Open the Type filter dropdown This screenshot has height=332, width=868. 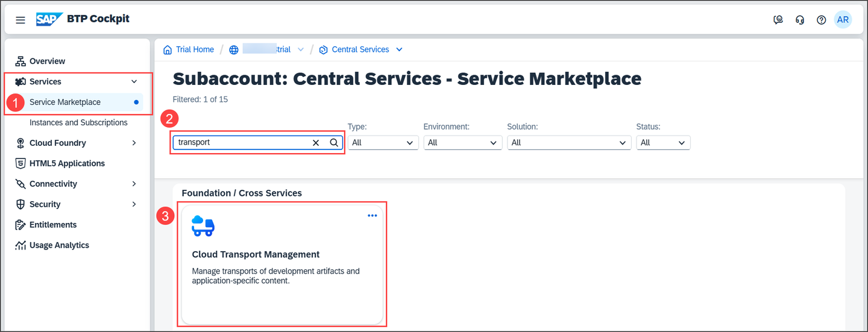(383, 143)
